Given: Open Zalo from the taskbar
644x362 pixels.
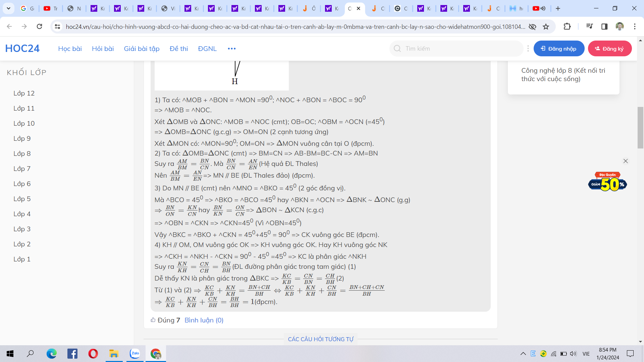Looking at the screenshot, I should coord(135,354).
